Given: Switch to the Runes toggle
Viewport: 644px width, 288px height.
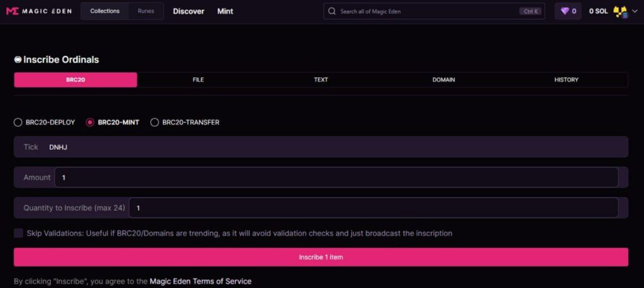Looking at the screenshot, I should coord(146,11).
